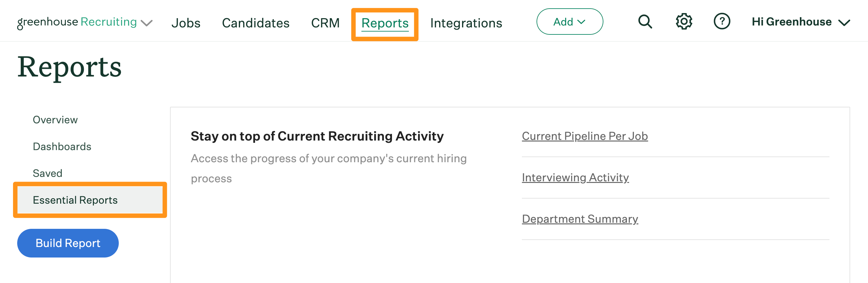Screen dimensions: 868x283
Task: Select Essential Reports in the sidebar
Action: (x=90, y=200)
